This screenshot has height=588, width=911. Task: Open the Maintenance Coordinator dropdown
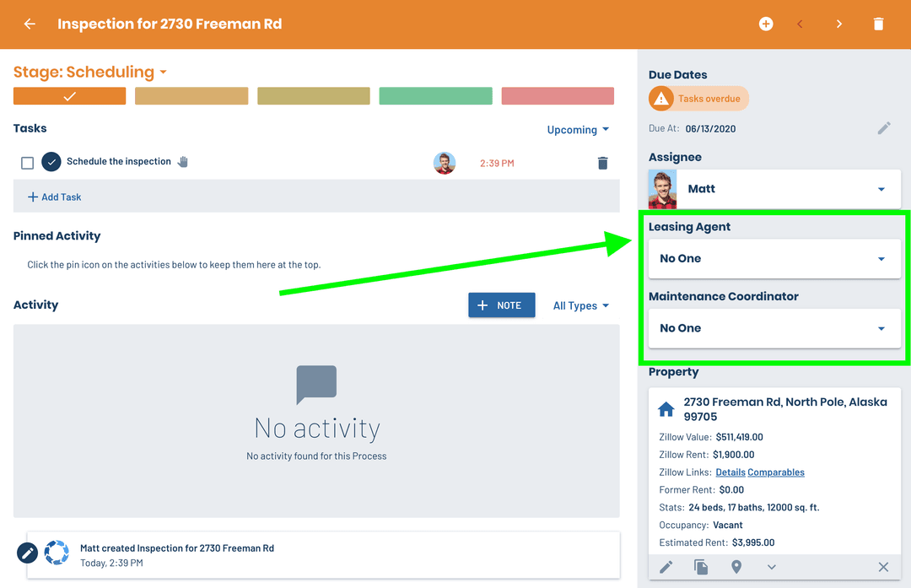click(x=774, y=328)
